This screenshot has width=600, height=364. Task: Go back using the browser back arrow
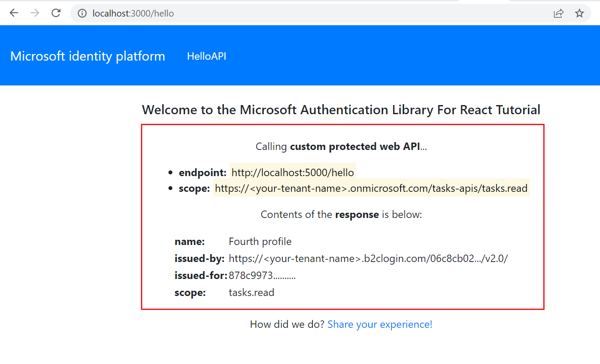pyautogui.click(x=14, y=13)
